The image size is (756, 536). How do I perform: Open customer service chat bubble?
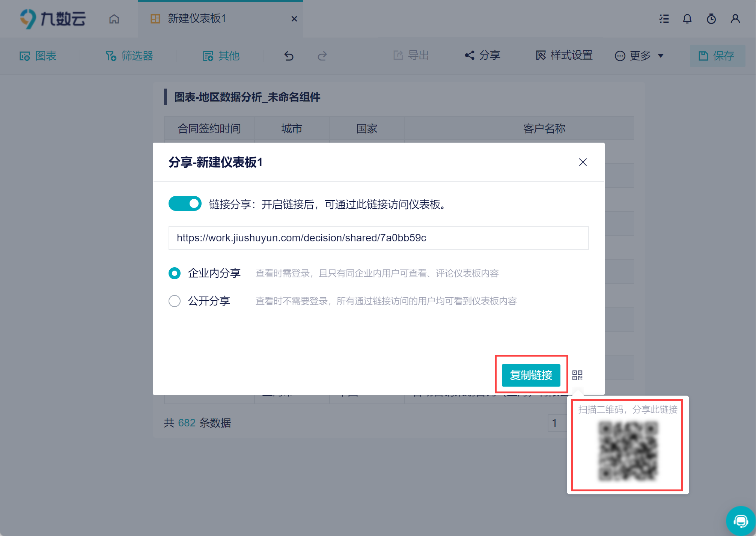[741, 521]
